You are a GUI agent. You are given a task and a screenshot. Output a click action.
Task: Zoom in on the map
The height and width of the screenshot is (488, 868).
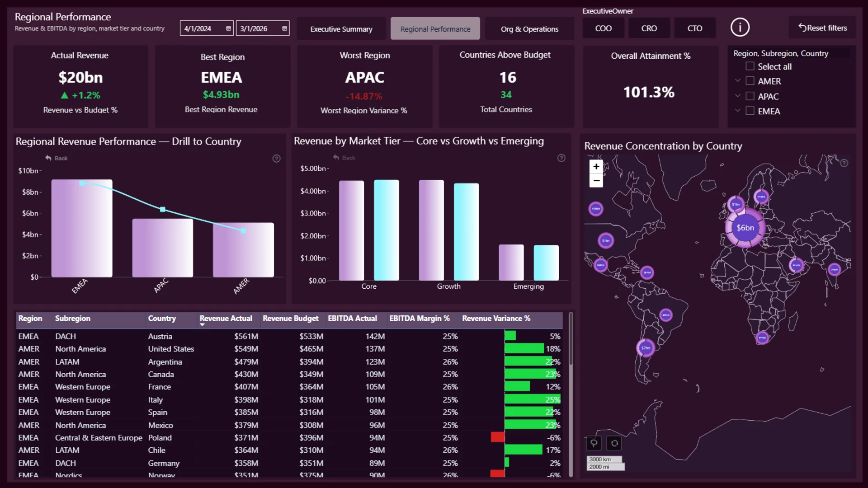pos(596,167)
